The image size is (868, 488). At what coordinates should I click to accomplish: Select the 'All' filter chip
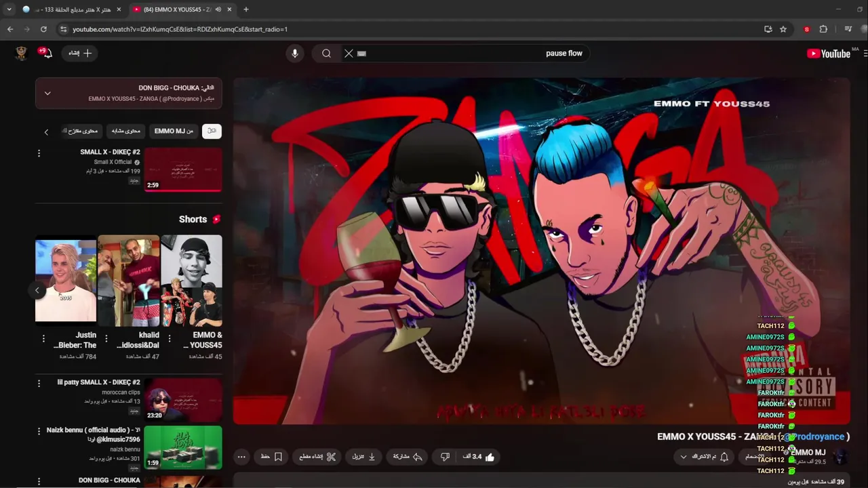point(212,131)
